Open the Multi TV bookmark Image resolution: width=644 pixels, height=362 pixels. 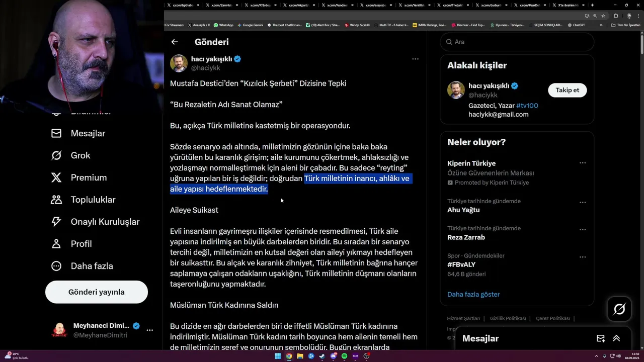pos(391,25)
